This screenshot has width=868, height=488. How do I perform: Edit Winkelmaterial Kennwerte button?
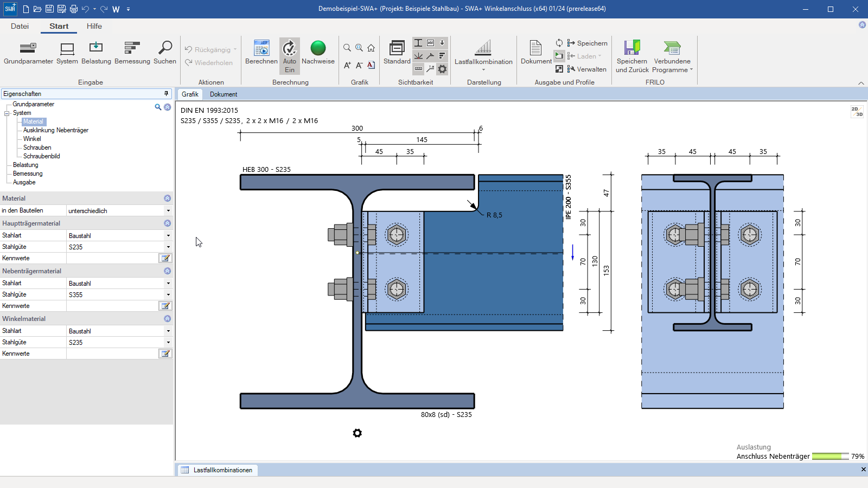click(165, 354)
